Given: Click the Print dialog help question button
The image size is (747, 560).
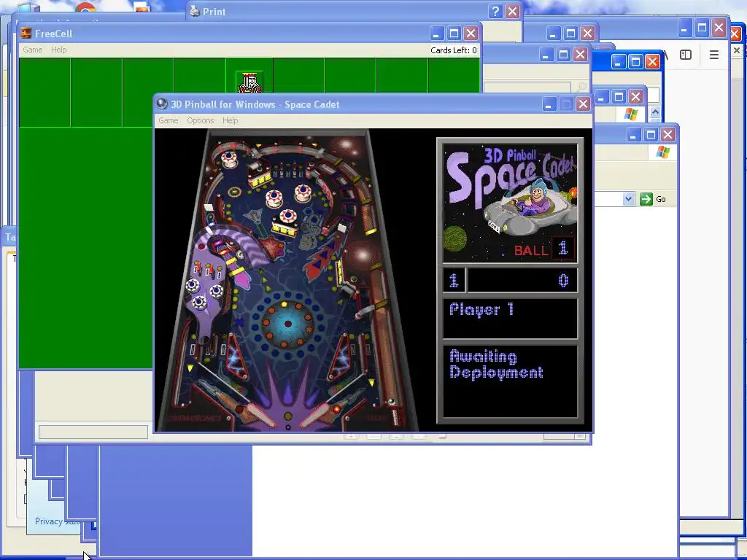Looking at the screenshot, I should pos(495,12).
